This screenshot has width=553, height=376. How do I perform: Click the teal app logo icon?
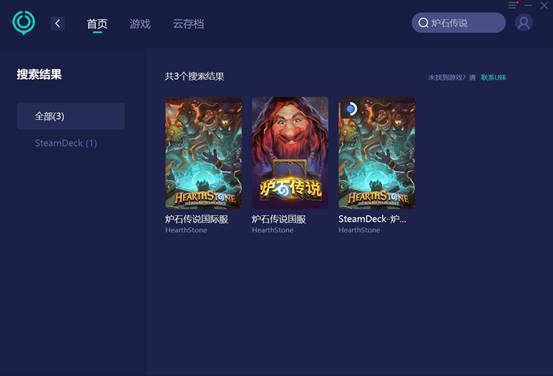click(x=24, y=23)
